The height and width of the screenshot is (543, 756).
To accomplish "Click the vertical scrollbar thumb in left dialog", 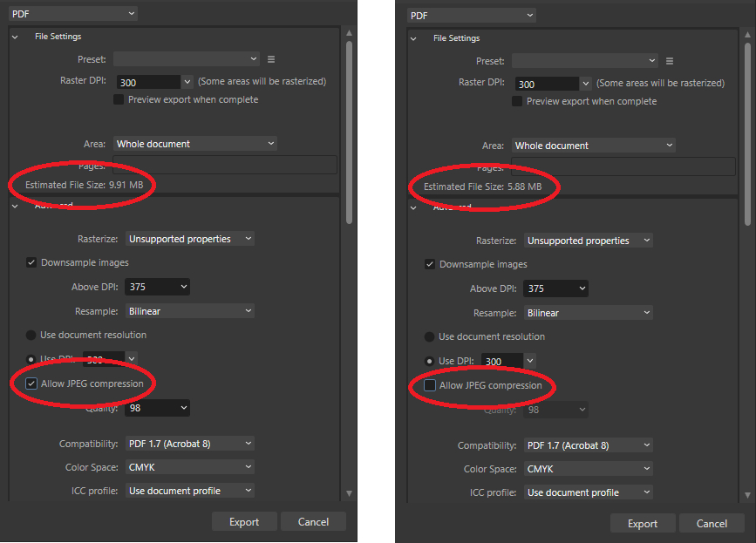I will pyautogui.click(x=350, y=131).
